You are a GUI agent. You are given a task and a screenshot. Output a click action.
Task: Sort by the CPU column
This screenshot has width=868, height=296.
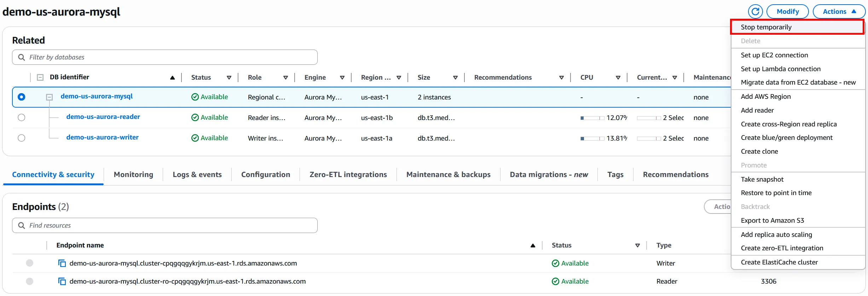618,78
